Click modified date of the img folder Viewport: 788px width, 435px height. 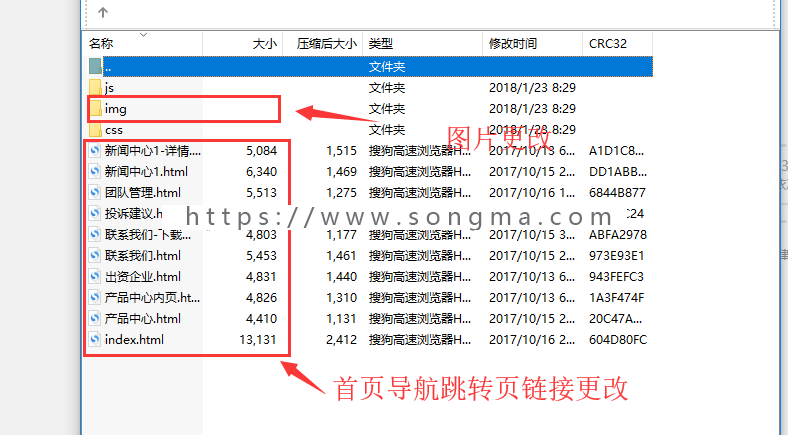point(532,108)
